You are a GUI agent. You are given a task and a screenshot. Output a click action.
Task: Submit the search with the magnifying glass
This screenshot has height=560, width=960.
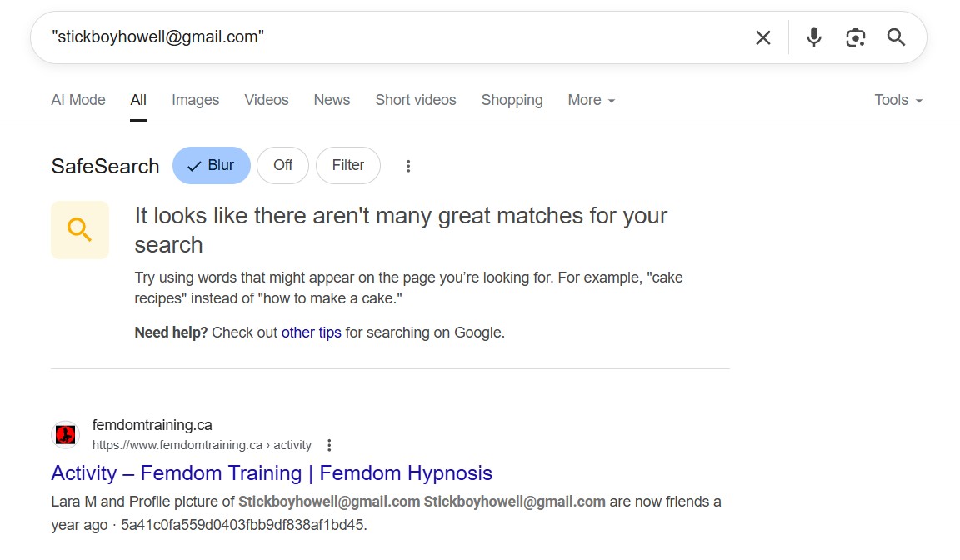point(896,37)
